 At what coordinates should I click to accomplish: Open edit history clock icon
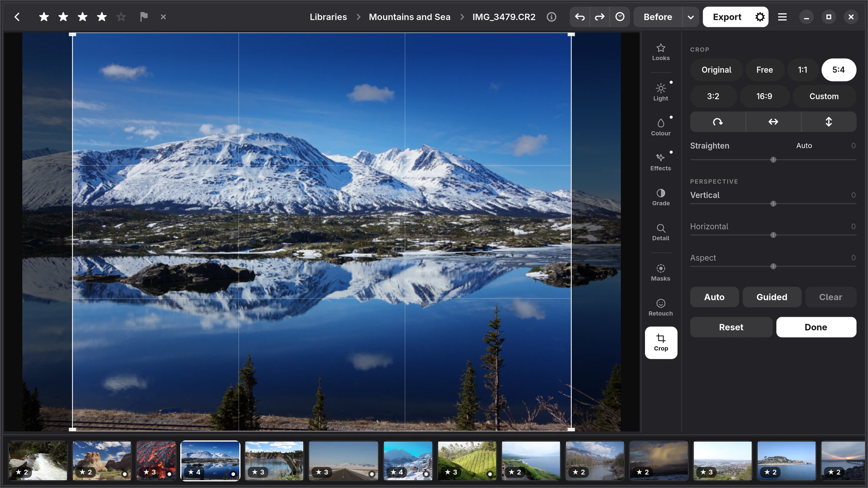point(620,17)
